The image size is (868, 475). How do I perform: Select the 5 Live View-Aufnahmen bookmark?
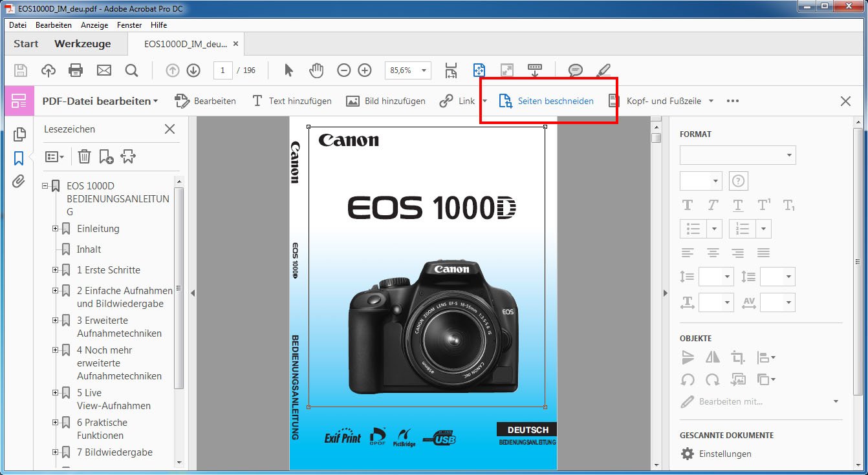click(x=113, y=399)
